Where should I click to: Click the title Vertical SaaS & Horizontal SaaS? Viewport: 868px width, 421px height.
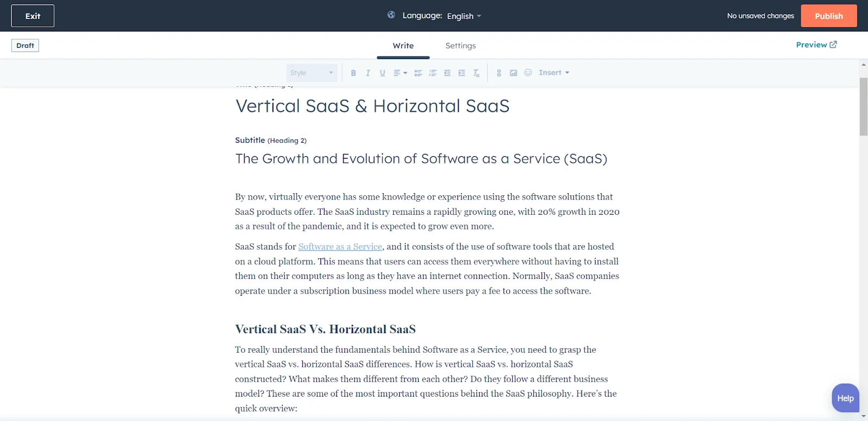372,106
